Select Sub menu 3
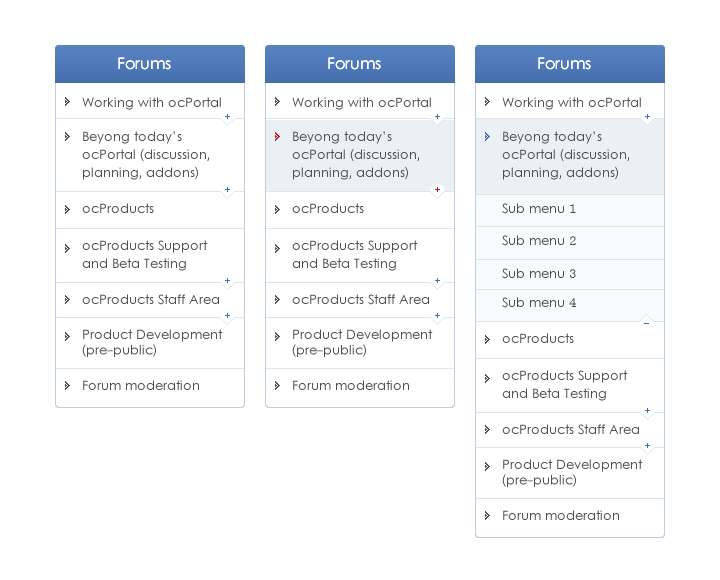720x580 pixels. [539, 273]
